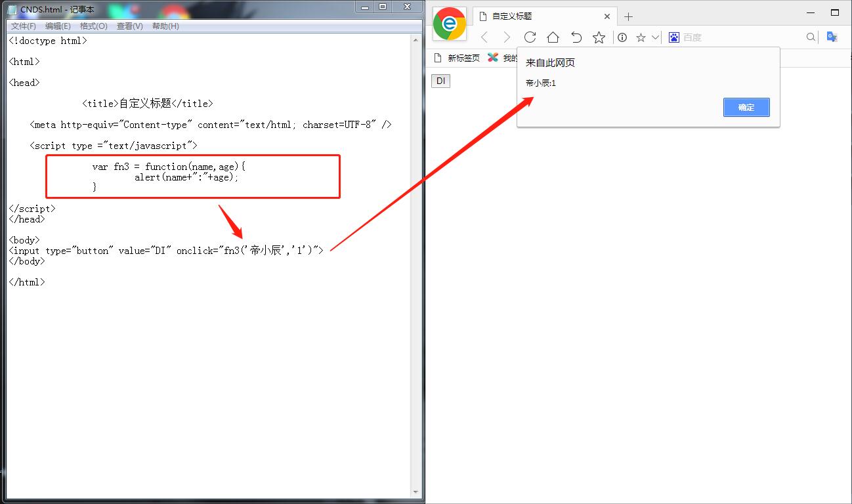Click the page info icon in address bar

pos(622,37)
